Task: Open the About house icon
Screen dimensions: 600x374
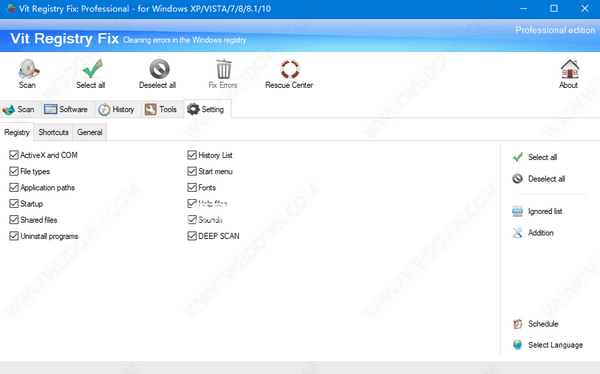Action: pyautogui.click(x=570, y=69)
